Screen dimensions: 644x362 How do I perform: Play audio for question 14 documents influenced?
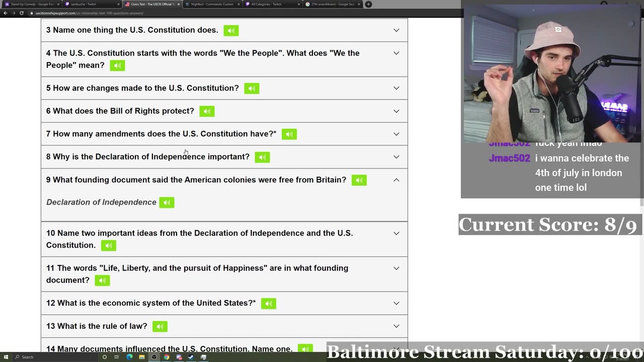tap(305, 348)
